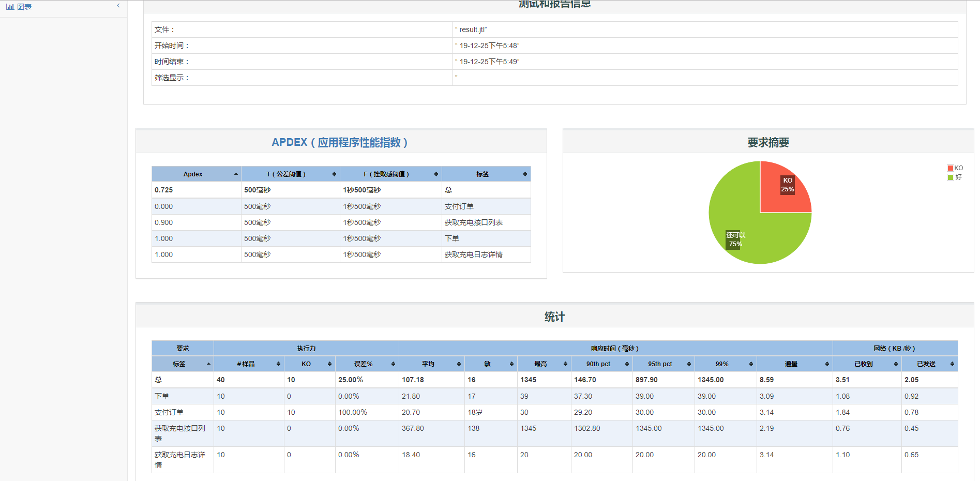Click the 执行力 group header
Viewport: 980px width, 481px height.
(x=306, y=349)
